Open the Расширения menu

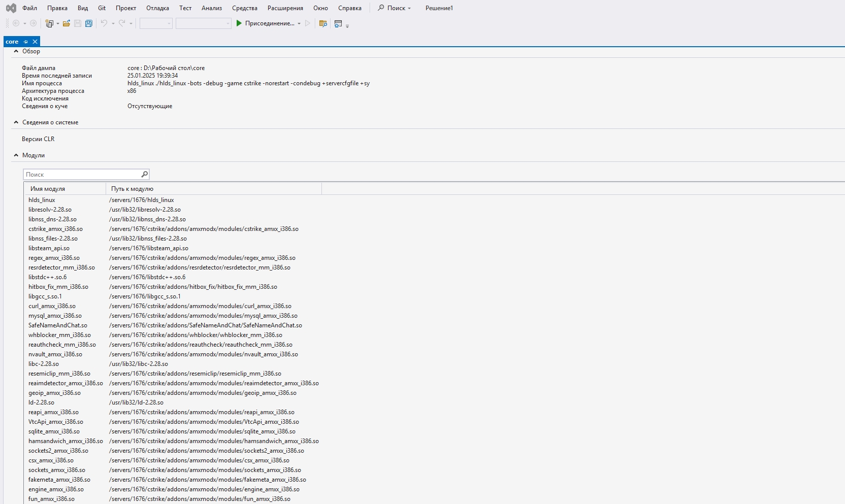click(x=285, y=8)
